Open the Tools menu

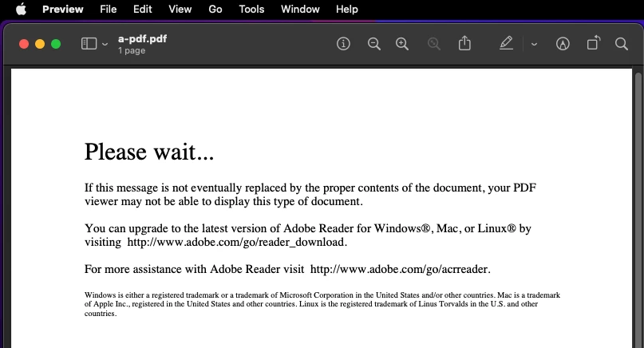251,9
